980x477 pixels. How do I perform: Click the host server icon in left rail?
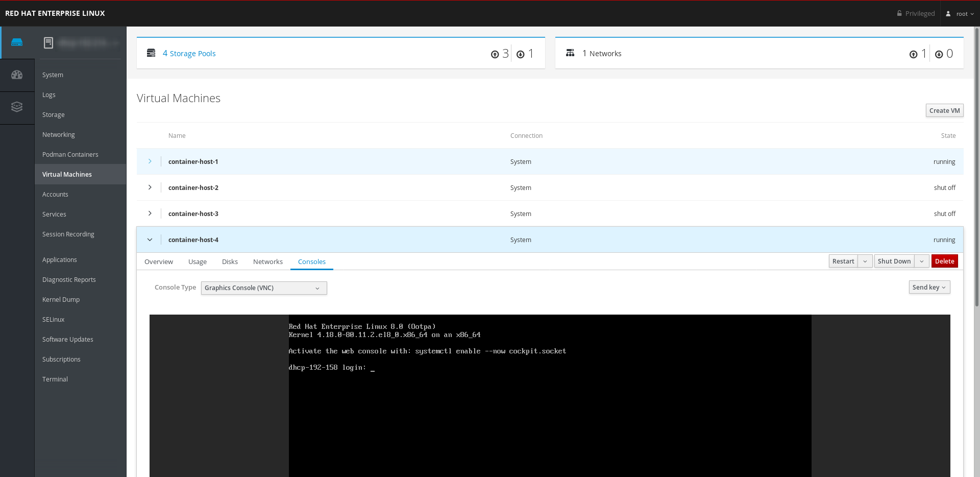click(x=17, y=42)
